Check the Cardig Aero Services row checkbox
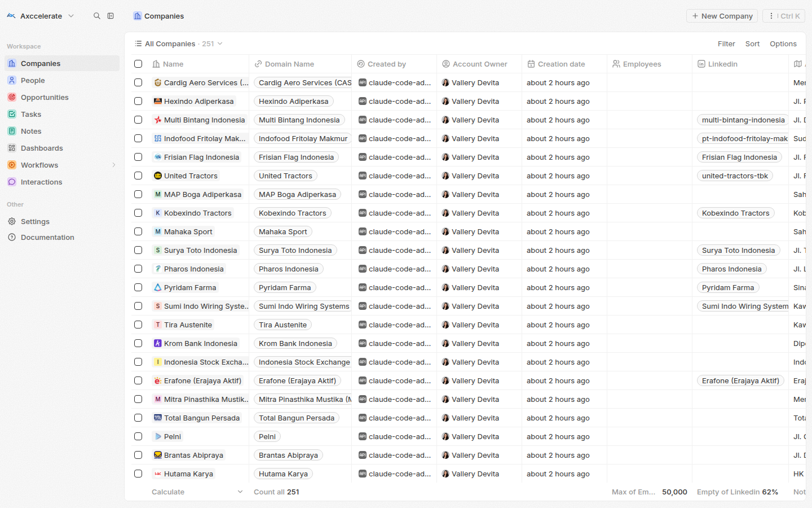This screenshot has height=508, width=812. coord(138,82)
